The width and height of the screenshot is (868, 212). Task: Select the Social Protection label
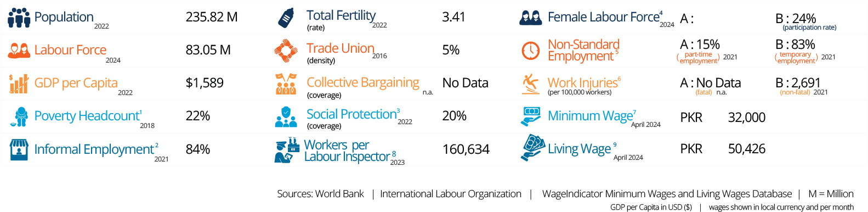(x=351, y=114)
